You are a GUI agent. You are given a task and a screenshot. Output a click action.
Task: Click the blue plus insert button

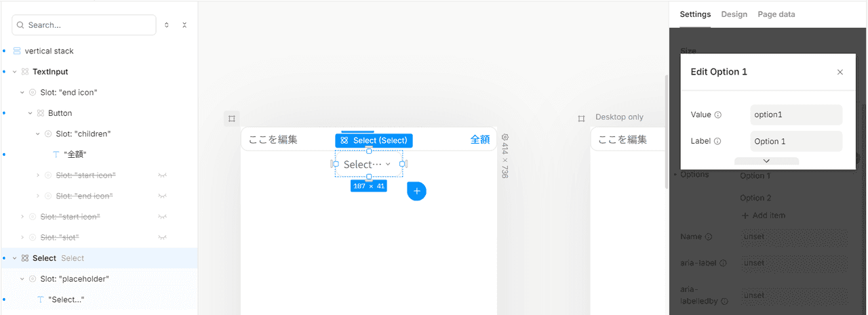point(417,191)
